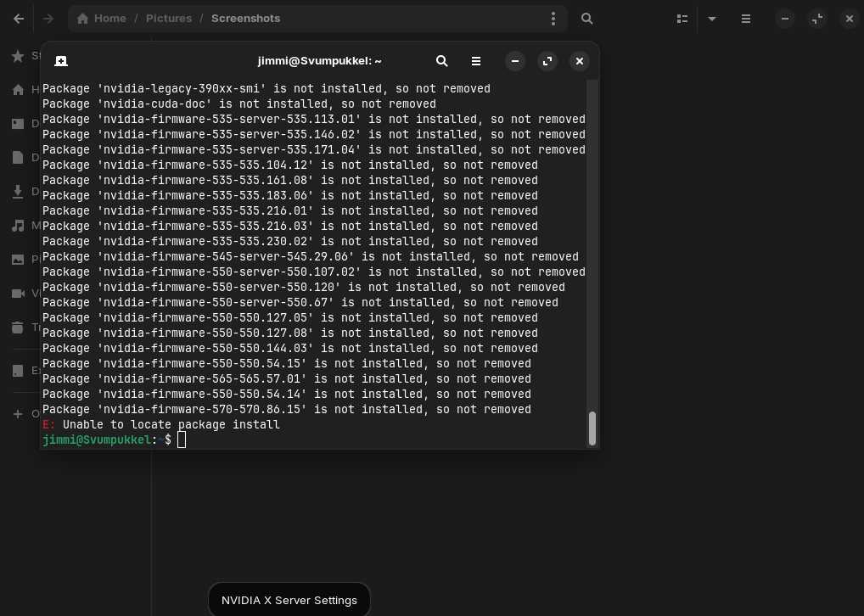Click the 'Unable to locate package install' error line

[161, 424]
